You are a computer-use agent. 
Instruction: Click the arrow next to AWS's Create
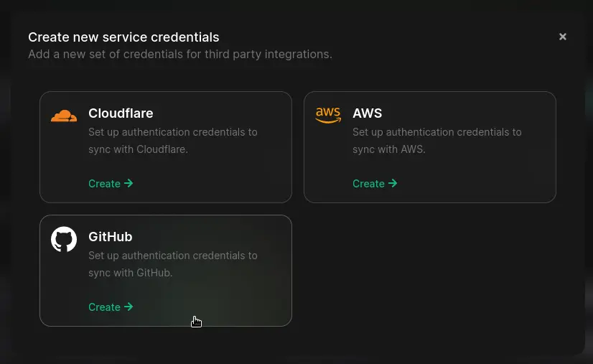pyautogui.click(x=393, y=183)
